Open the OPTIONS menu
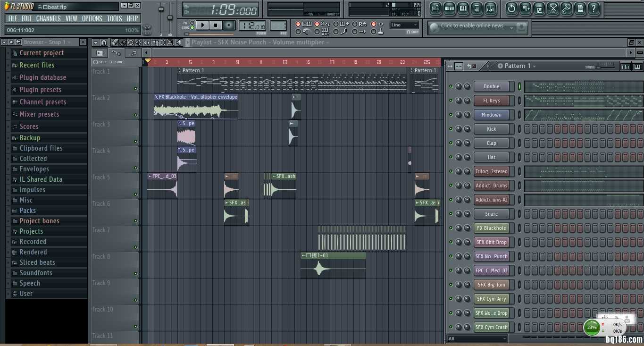Viewport: 644px width, 346px height. [92, 18]
